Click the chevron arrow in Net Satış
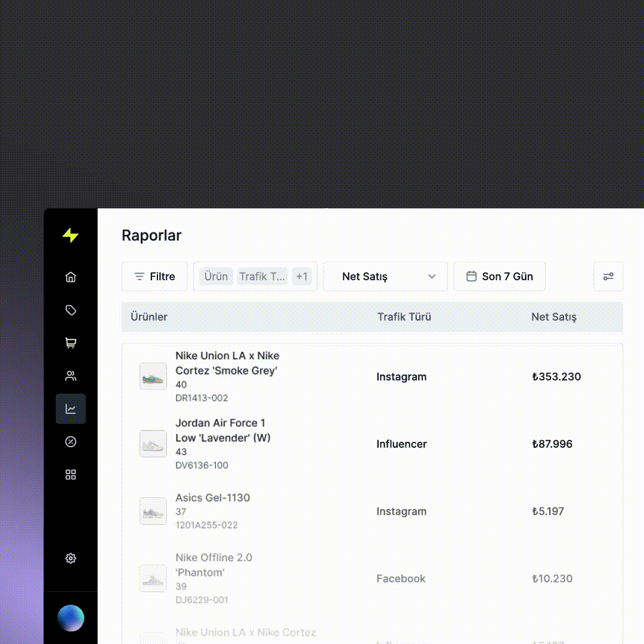Viewport: 644px width, 644px height. point(432,277)
